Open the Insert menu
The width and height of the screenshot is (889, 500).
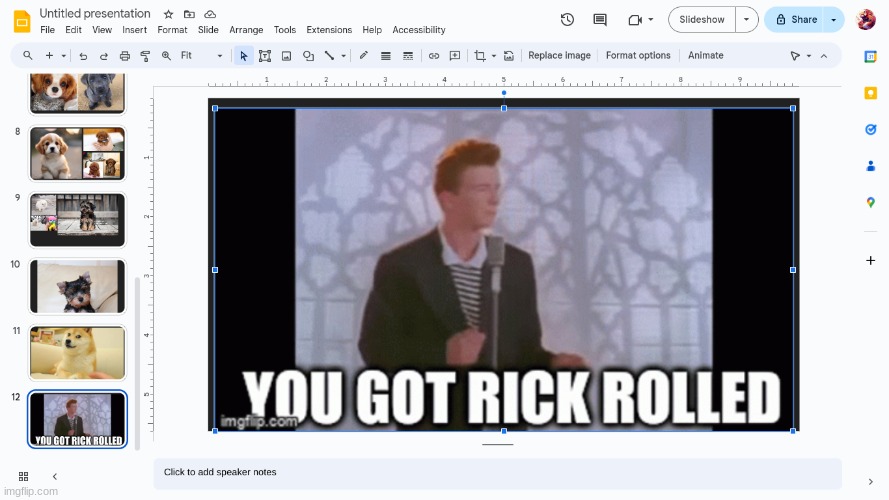point(134,30)
